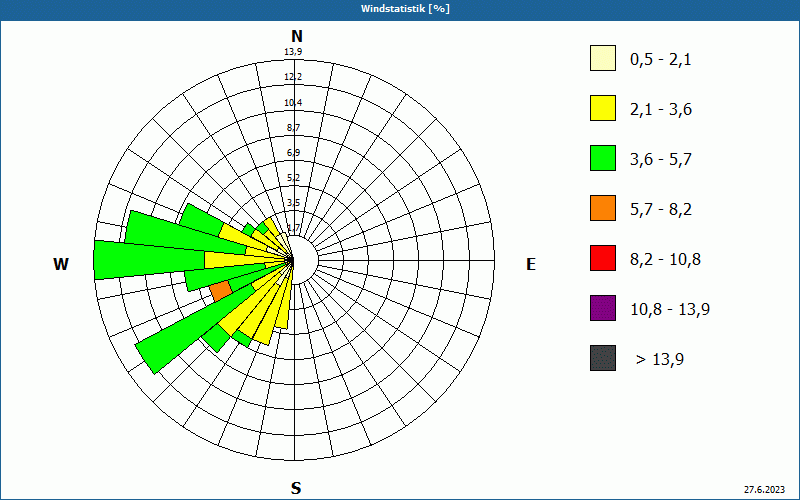Click the dark gray > 13,9 legend swatch
800x500 pixels.
click(603, 358)
